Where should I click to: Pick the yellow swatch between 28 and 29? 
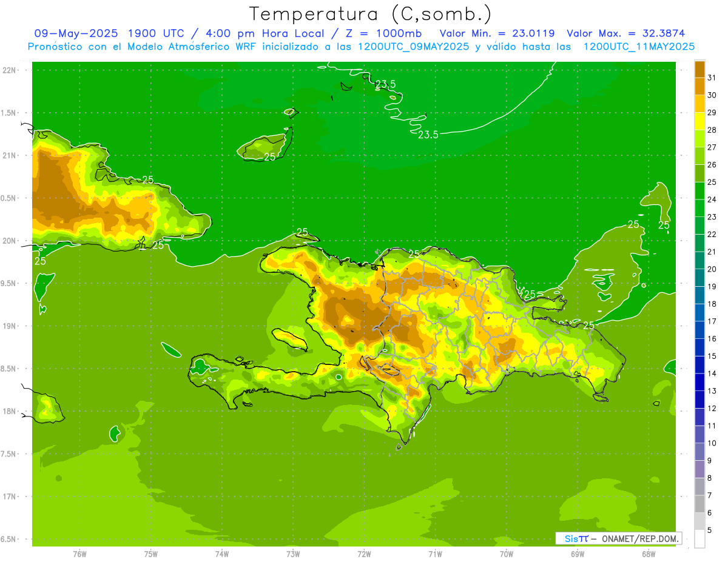click(699, 121)
